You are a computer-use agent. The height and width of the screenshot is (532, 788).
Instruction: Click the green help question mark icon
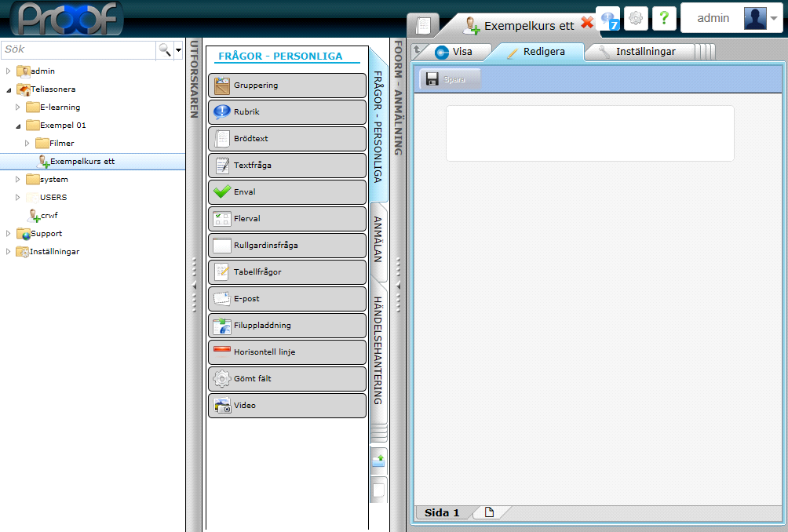tap(664, 18)
